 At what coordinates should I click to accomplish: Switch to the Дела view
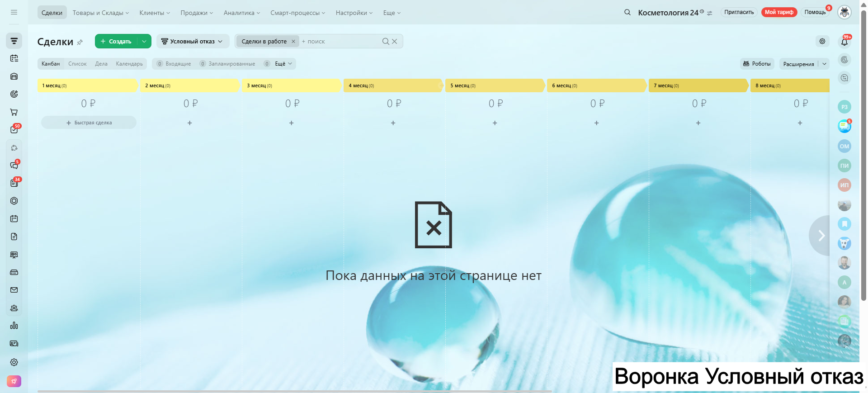coord(101,64)
